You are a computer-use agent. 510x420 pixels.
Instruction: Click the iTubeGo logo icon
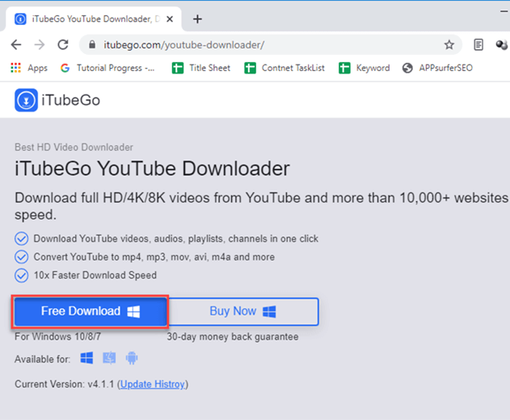26,100
